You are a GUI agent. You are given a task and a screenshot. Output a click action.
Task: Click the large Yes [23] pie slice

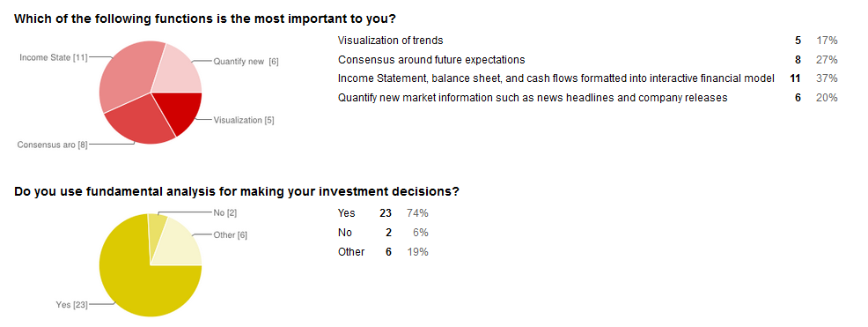click(143, 277)
